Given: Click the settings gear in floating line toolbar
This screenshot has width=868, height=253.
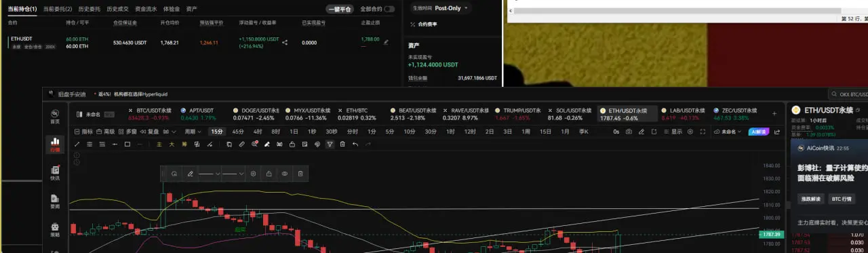Looking at the screenshot, I should [x=253, y=174].
